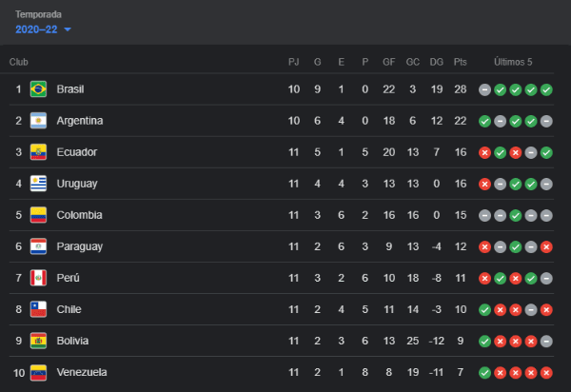Open the Temporada 2020–22 season dropdown
571x392 pixels.
click(x=44, y=29)
